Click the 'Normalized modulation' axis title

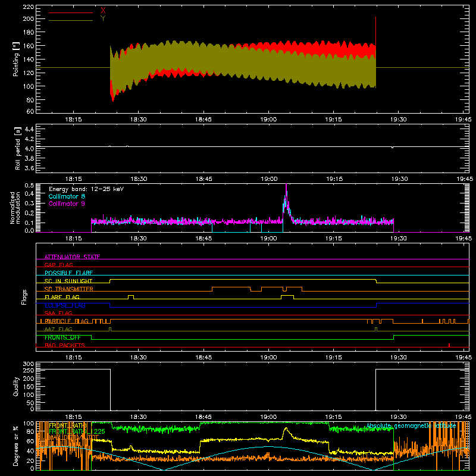click(x=15, y=208)
